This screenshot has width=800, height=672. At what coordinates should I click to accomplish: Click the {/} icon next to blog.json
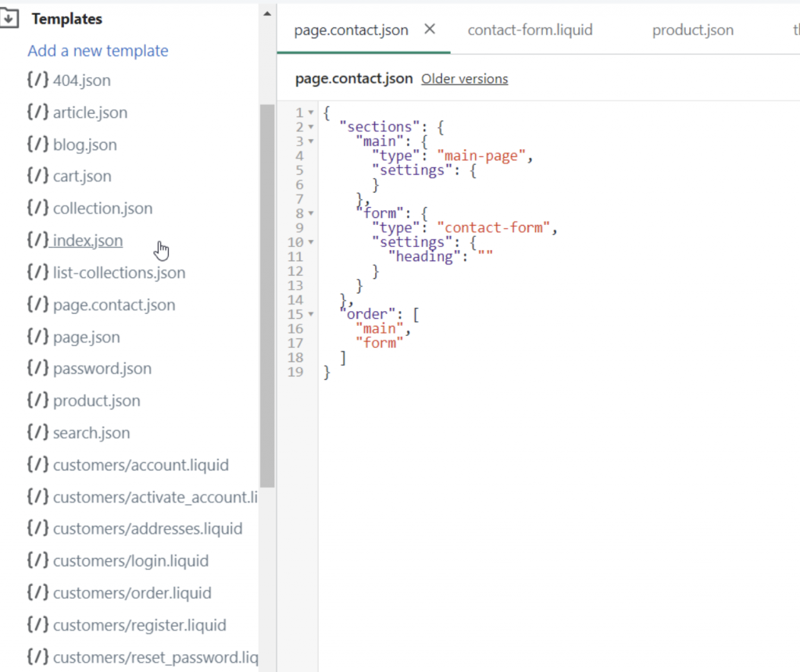(37, 145)
